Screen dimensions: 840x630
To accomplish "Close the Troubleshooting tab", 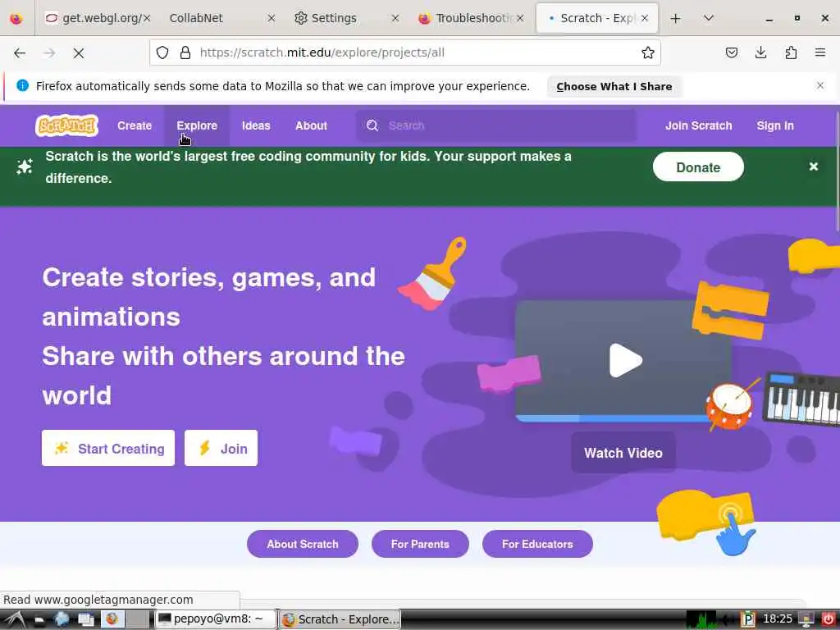I will pos(520,18).
